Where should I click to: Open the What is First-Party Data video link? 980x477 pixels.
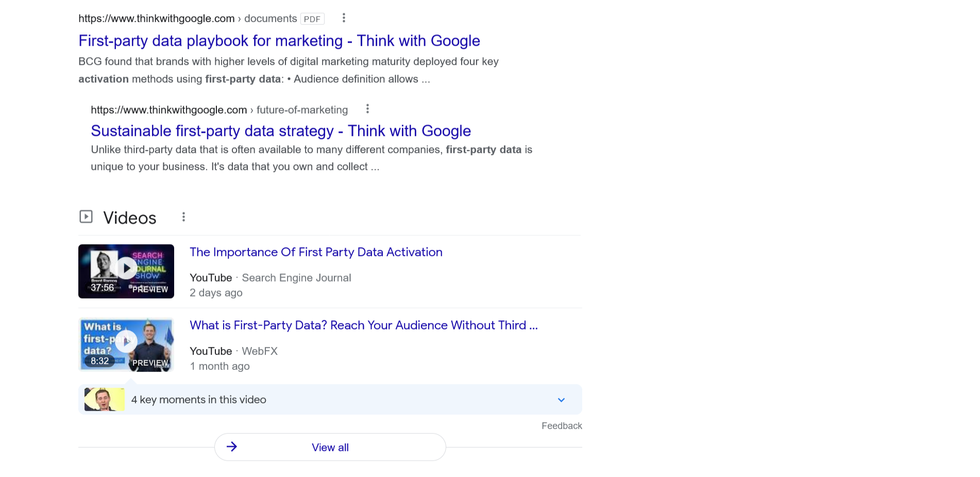pos(364,325)
